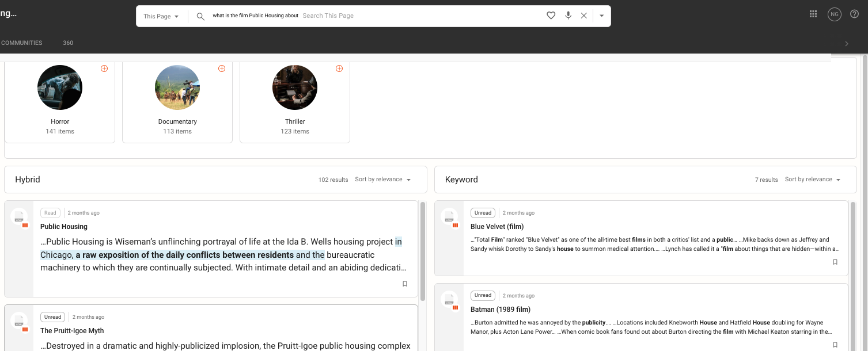
Task: Click the document icon of Pruitt-Igoe Myth result
Action: click(19, 321)
